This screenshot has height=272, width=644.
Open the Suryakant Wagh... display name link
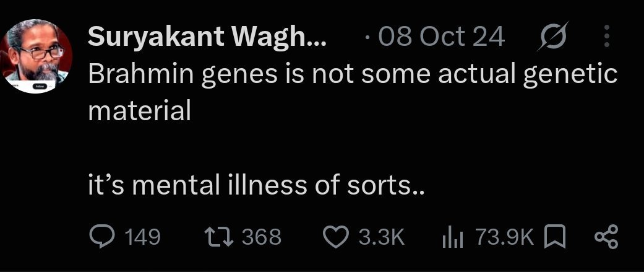(x=207, y=38)
